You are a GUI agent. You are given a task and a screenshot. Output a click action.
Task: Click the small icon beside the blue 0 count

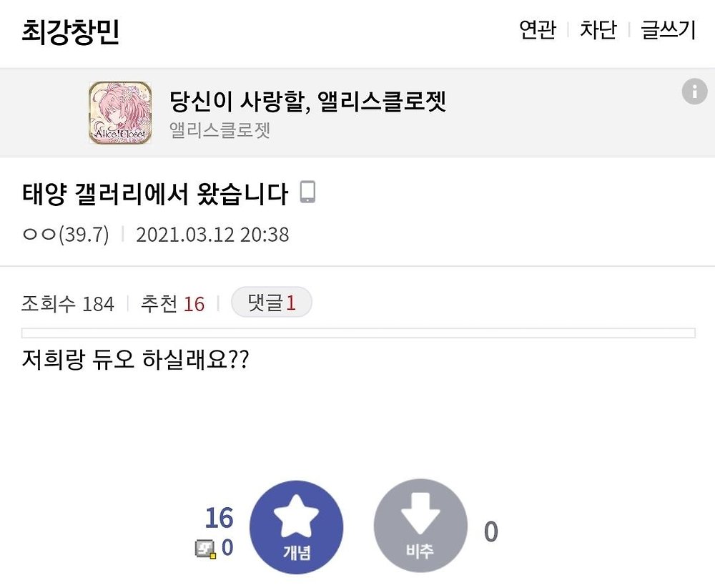(x=206, y=548)
